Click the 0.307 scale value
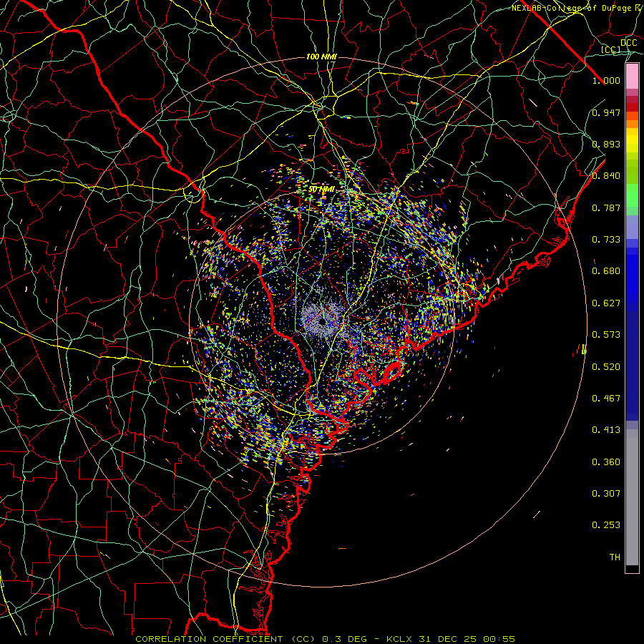 click(x=606, y=494)
